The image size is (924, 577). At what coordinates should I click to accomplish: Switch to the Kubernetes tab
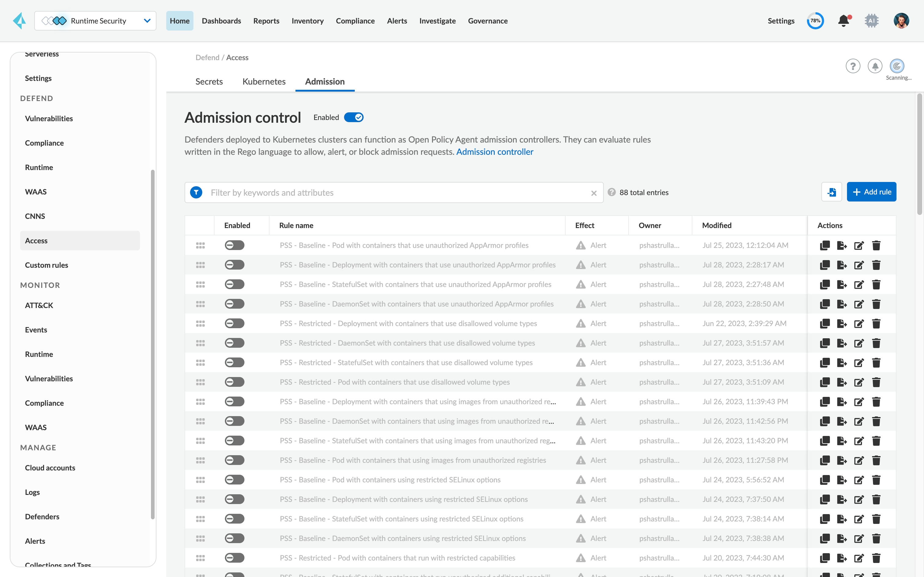pyautogui.click(x=264, y=81)
